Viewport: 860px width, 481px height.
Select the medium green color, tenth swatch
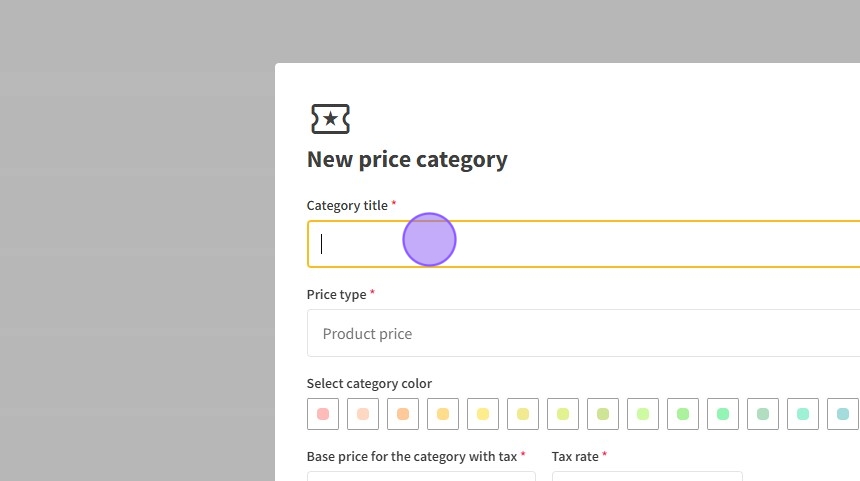click(683, 414)
